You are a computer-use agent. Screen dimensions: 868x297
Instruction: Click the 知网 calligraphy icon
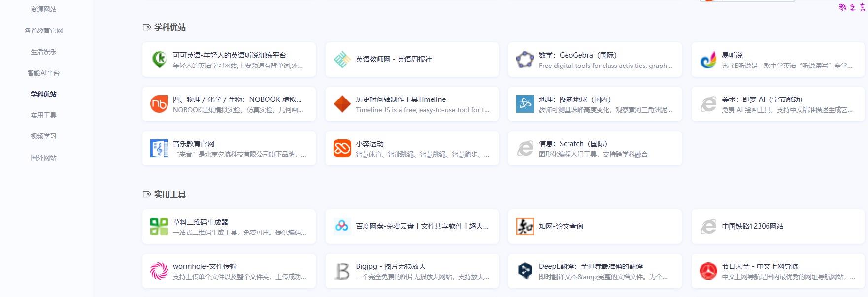[525, 227]
